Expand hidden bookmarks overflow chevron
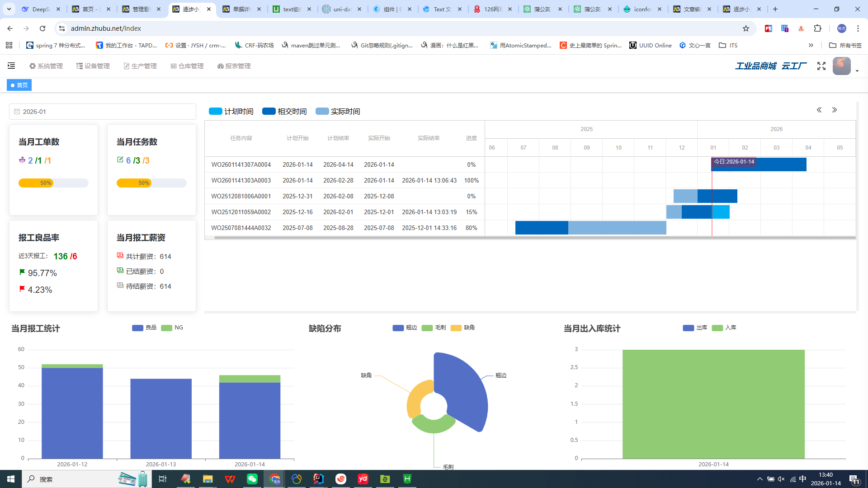868x488 pixels. pos(811,45)
